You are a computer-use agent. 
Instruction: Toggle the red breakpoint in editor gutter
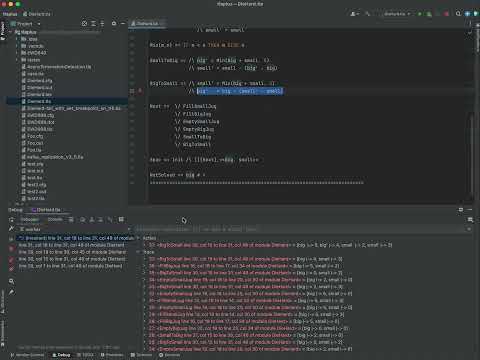pos(140,91)
